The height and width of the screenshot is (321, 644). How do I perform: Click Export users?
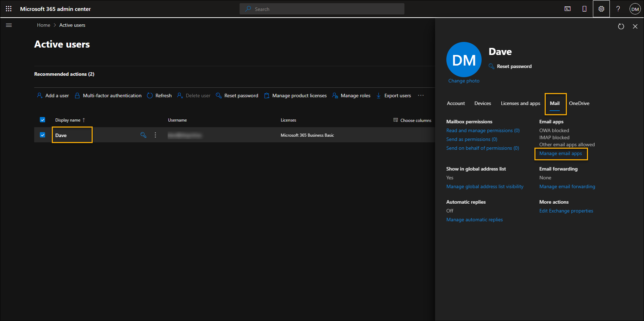pyautogui.click(x=394, y=95)
